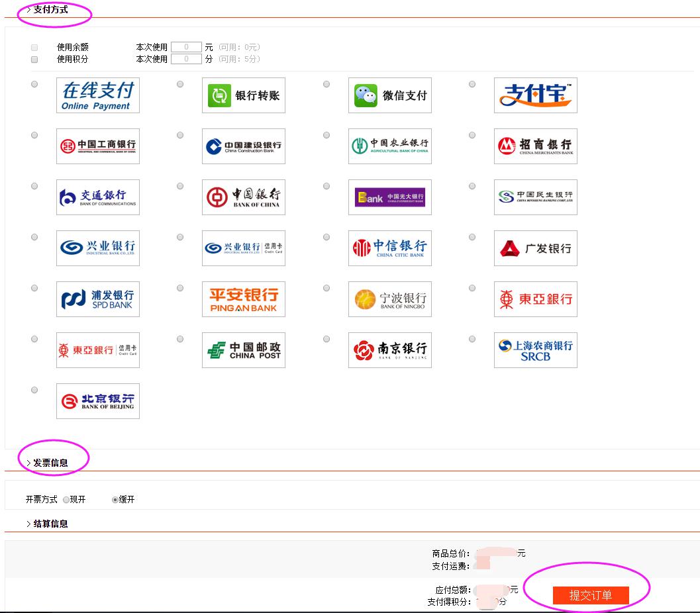Click the 招商银行 logo
This screenshot has width=700, height=613.
click(535, 146)
